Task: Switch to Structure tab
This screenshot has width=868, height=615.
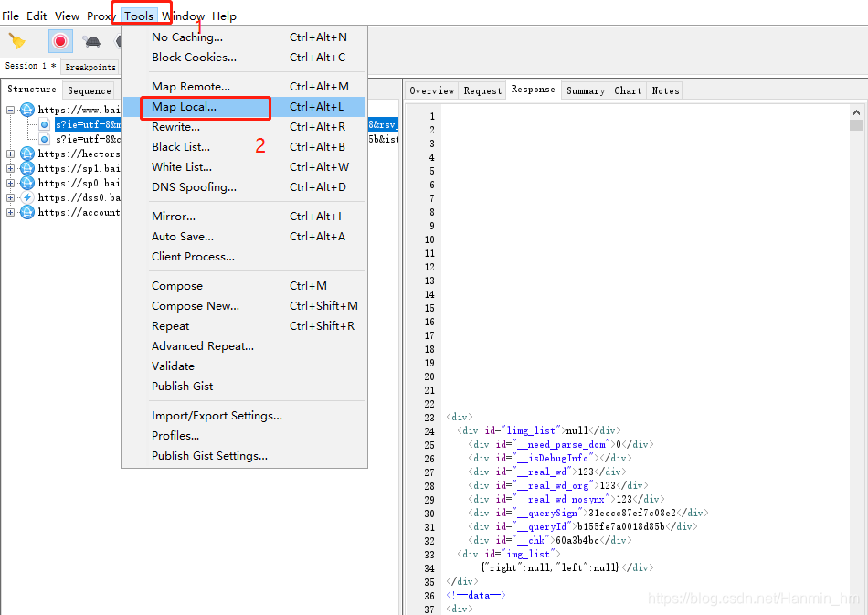Action: 32,90
